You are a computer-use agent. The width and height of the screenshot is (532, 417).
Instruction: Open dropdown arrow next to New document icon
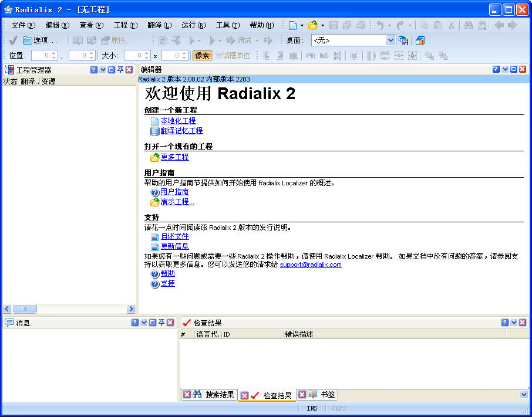coord(302,25)
